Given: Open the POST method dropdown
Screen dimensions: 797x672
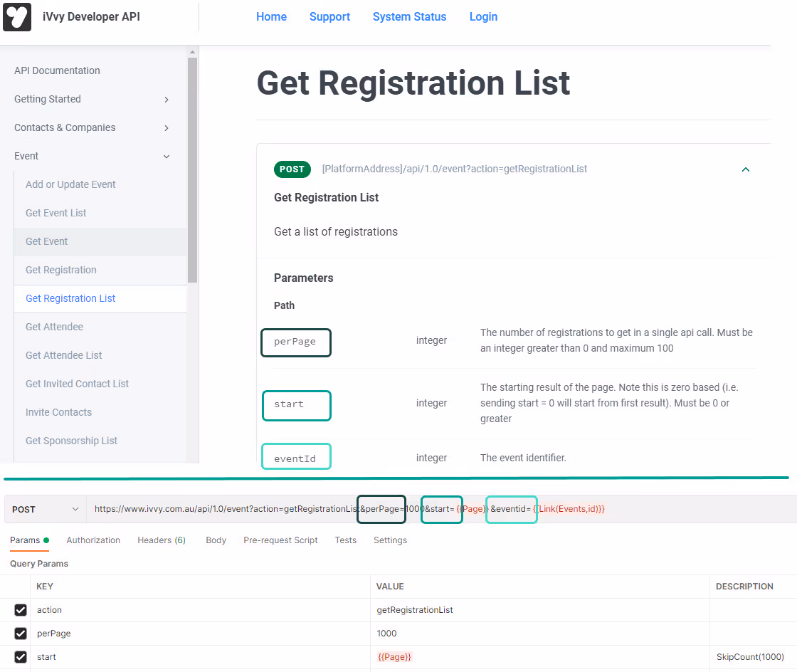Looking at the screenshot, I should (x=46, y=510).
